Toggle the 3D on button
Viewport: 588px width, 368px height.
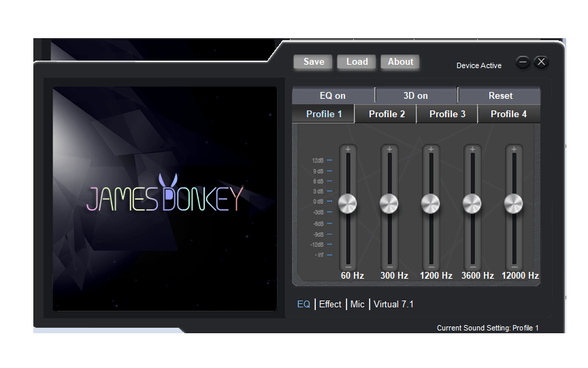pos(416,96)
